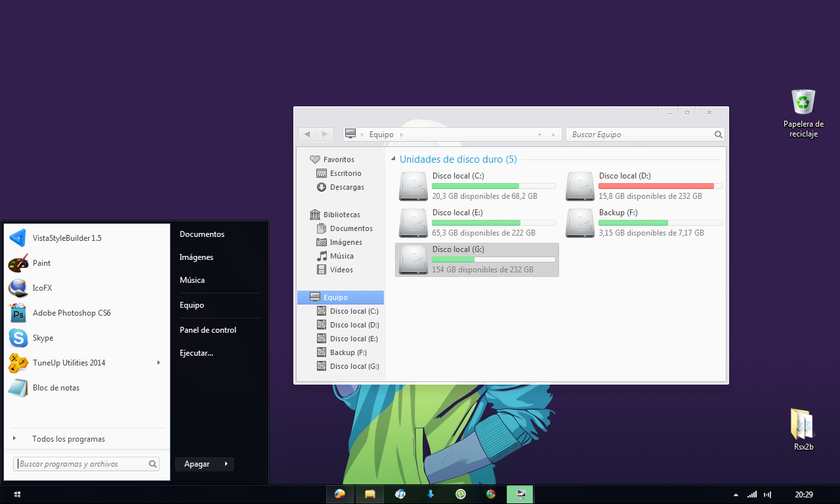The height and width of the screenshot is (504, 840).
Task: Open the blue download arrow taskbar app
Action: pyautogui.click(x=430, y=494)
